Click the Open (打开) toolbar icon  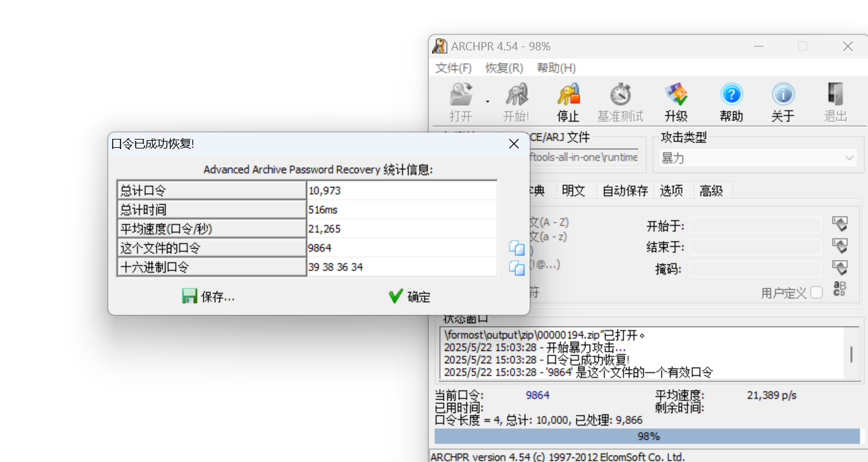click(461, 95)
